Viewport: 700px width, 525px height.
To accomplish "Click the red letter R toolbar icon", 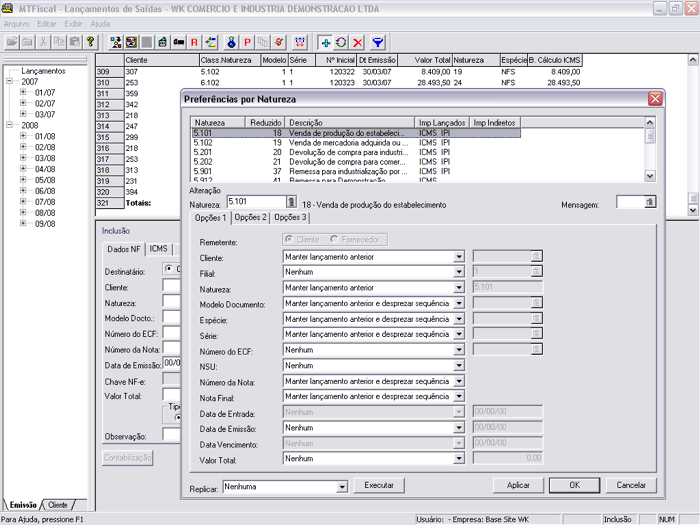I will [x=195, y=43].
